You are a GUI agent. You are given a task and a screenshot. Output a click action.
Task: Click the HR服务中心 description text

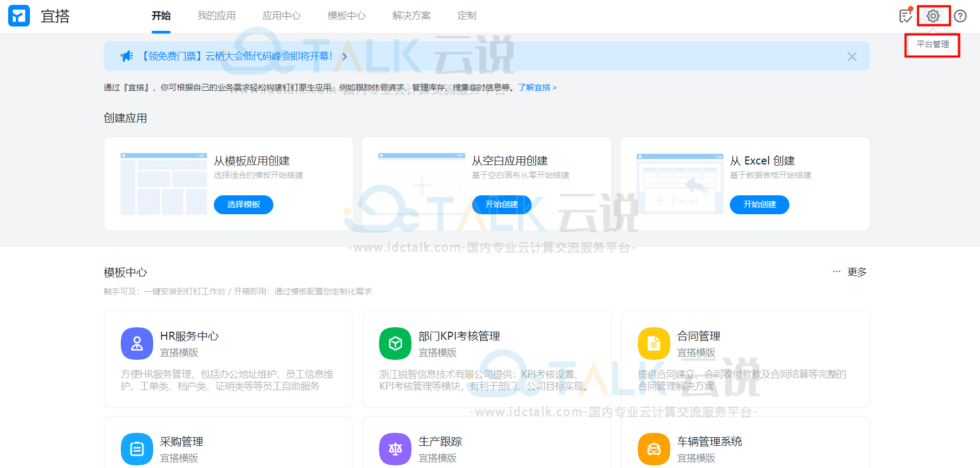(227, 380)
